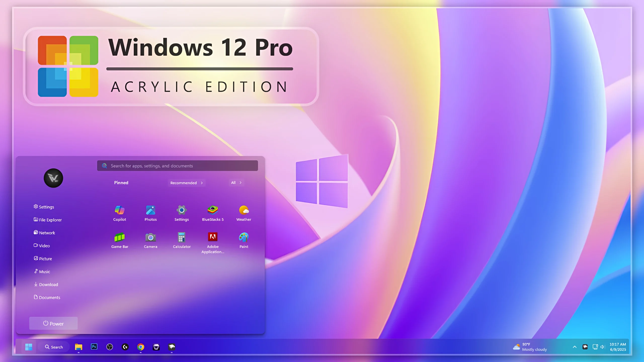Open the Download folder shortcut

tap(46, 285)
